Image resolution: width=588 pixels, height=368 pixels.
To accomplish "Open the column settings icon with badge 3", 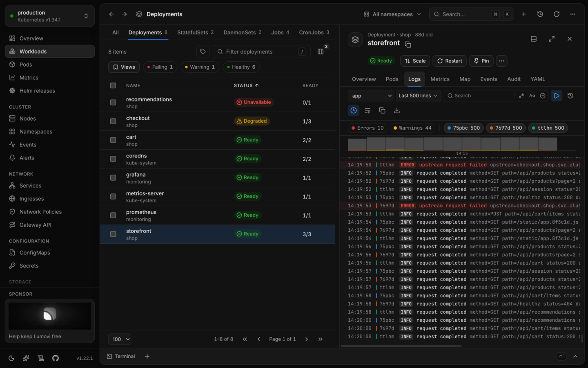I will [321, 52].
